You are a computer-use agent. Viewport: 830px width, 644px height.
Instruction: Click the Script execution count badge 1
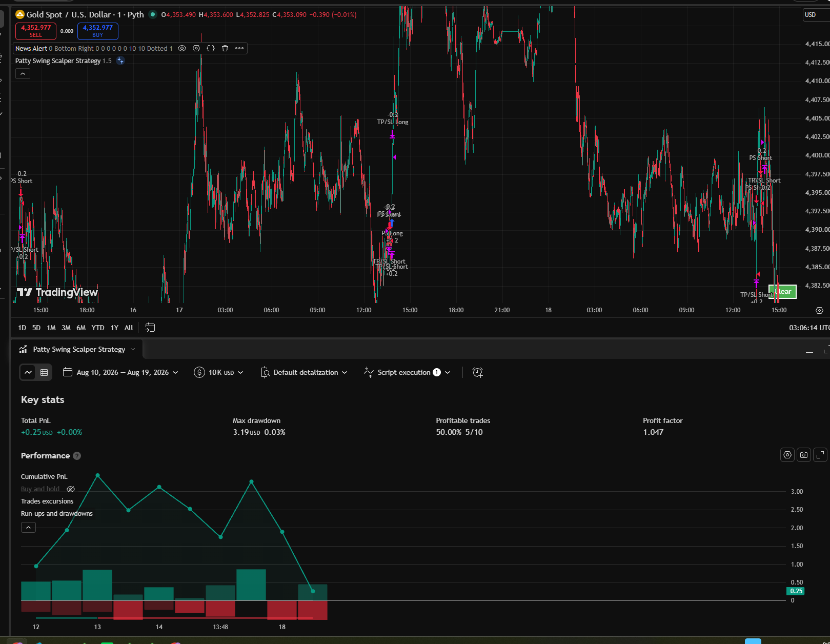pyautogui.click(x=437, y=372)
